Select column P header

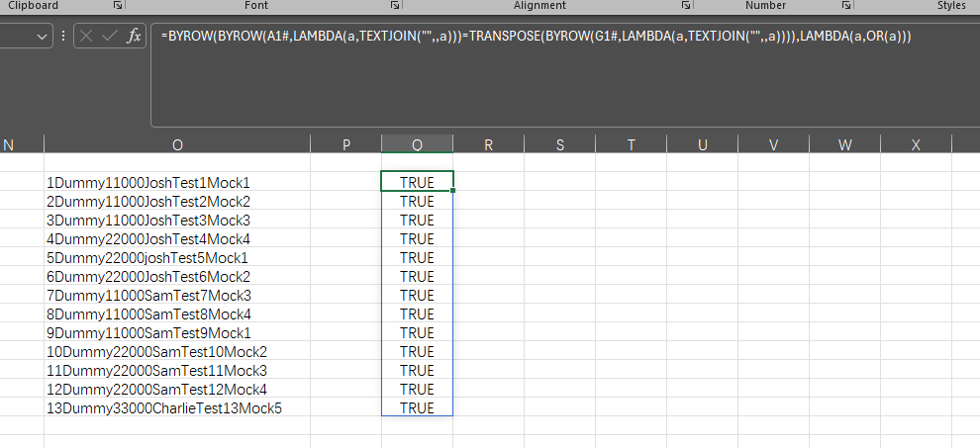point(346,145)
